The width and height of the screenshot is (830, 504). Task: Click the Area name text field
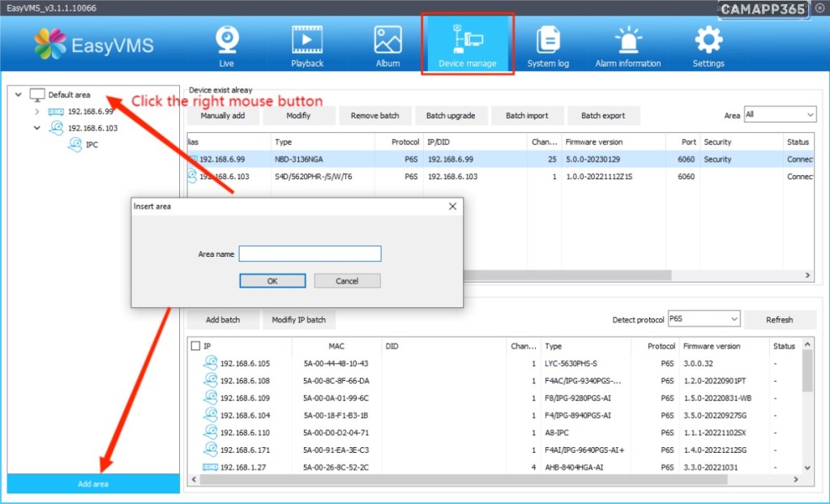(310, 254)
